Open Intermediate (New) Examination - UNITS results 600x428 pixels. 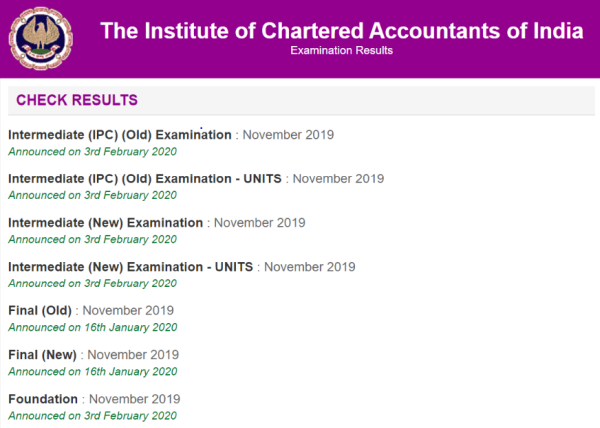[131, 267]
